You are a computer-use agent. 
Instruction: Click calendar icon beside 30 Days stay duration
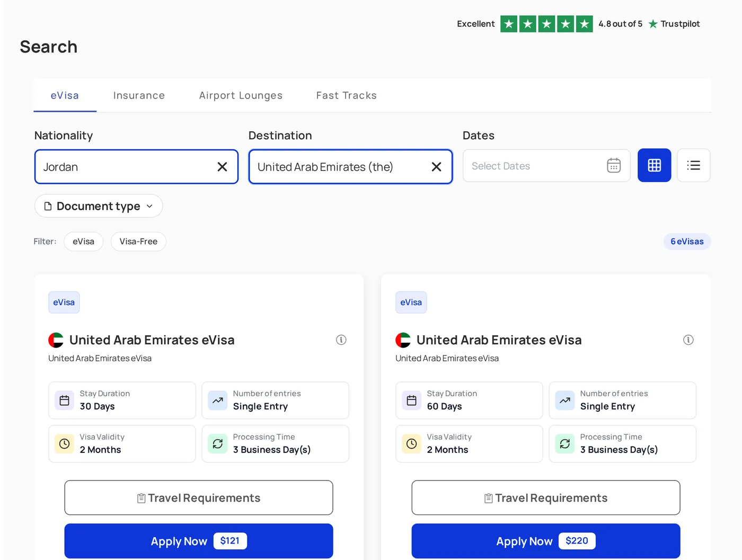pos(65,401)
